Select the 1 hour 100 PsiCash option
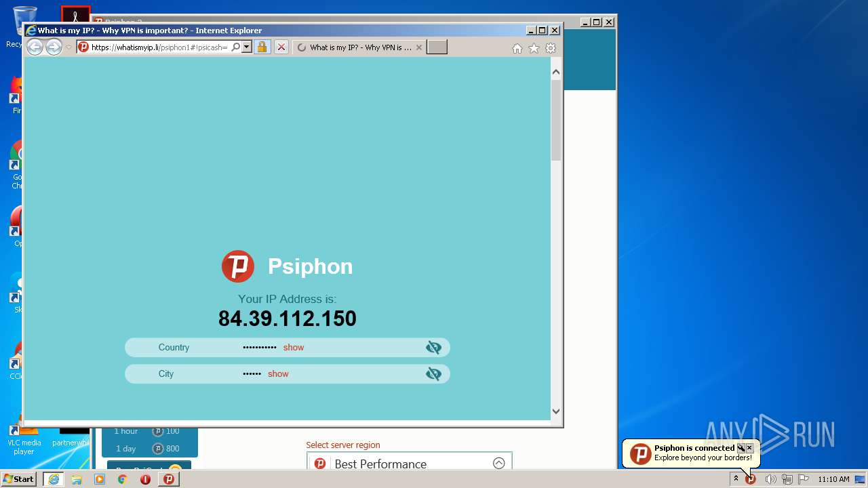 tap(150, 431)
